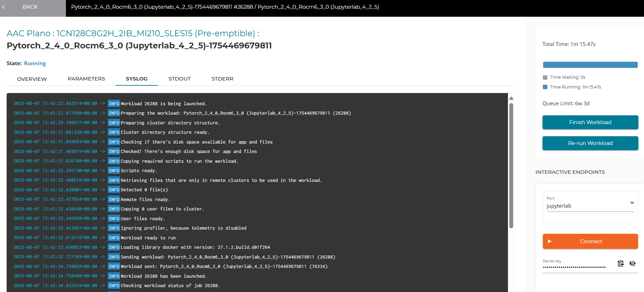Select log line 'User files ready.'
The height and width of the screenshot is (292, 644).
(x=143, y=219)
